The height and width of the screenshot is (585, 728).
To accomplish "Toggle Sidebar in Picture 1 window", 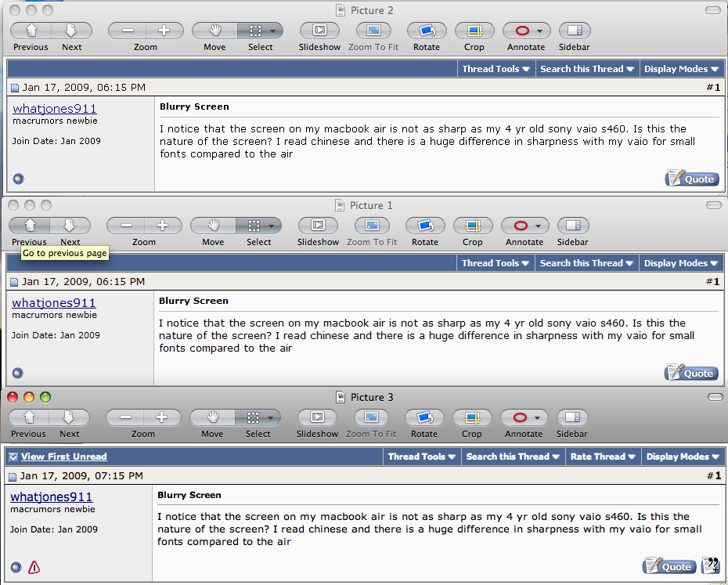I will coord(573,226).
